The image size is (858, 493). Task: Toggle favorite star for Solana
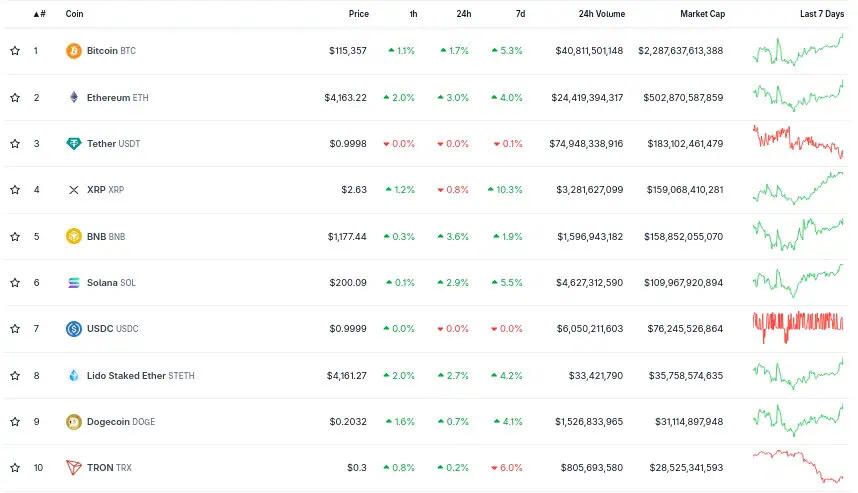15,282
